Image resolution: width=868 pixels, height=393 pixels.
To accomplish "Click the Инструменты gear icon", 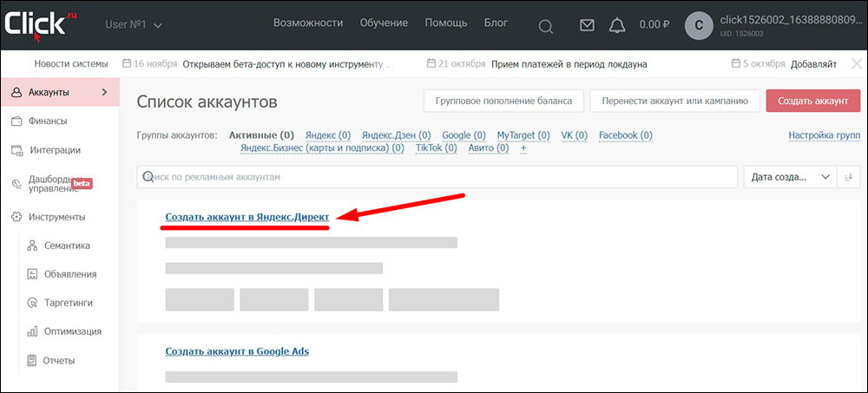I will tap(16, 217).
